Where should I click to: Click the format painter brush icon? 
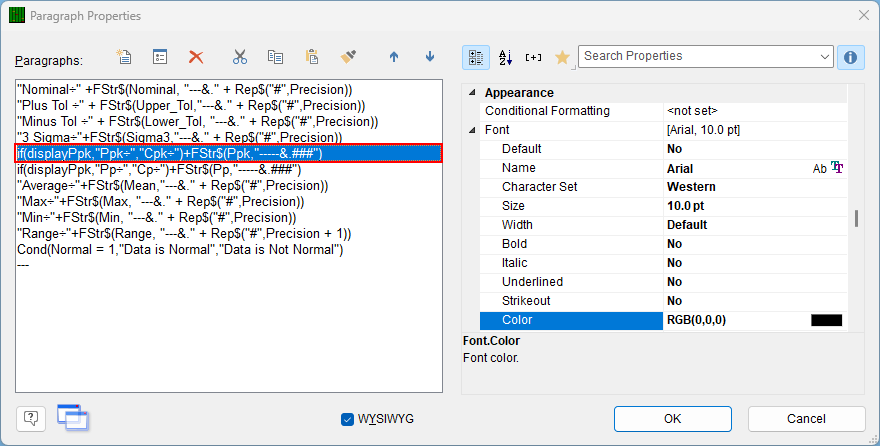pyautogui.click(x=349, y=57)
